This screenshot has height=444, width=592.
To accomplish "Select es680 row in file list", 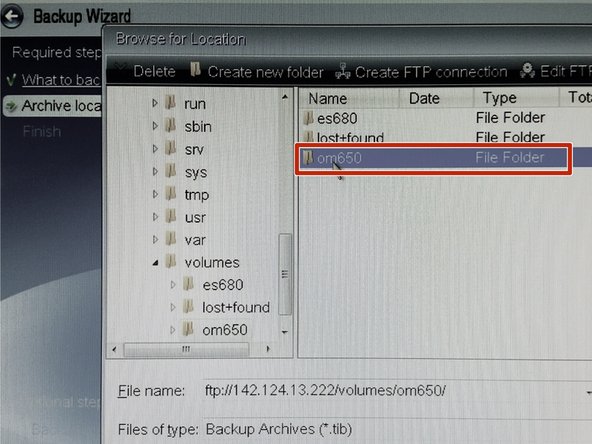I will pos(446,118).
